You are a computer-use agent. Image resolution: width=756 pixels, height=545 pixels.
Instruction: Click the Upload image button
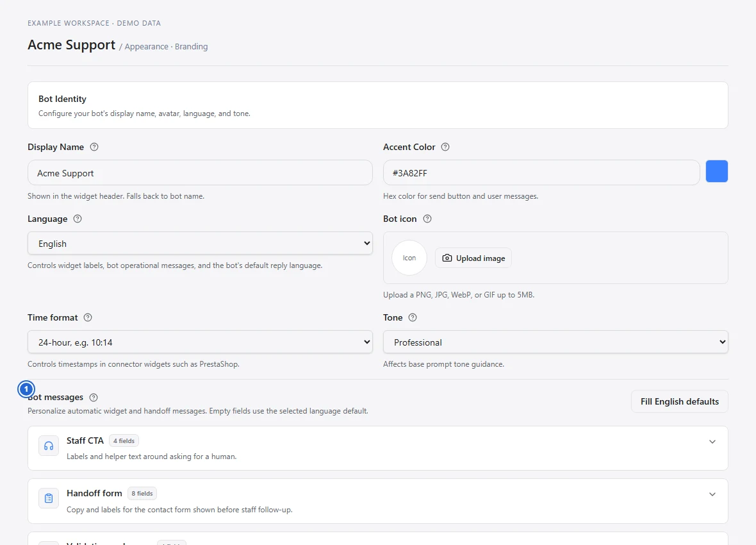[473, 258]
